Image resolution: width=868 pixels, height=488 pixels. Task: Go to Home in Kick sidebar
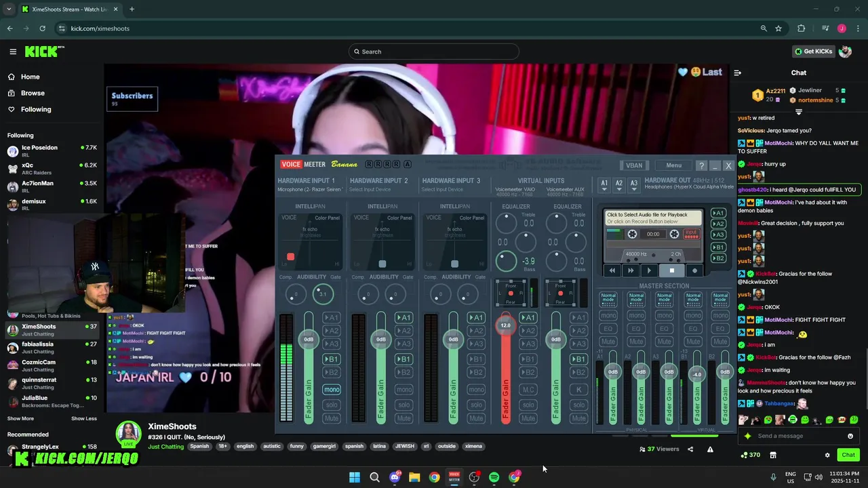(x=30, y=77)
